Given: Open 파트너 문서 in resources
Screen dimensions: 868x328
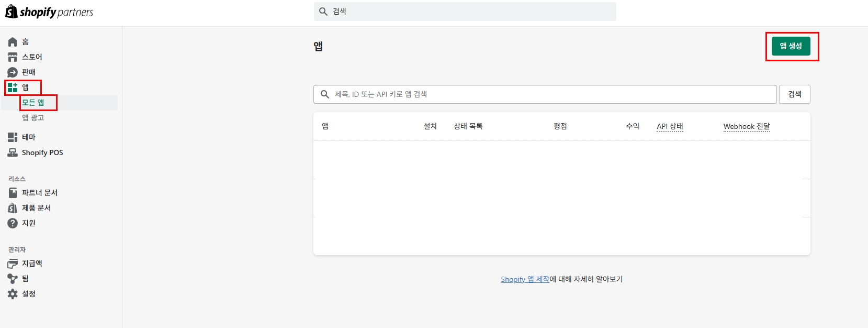Looking at the screenshot, I should 39,193.
